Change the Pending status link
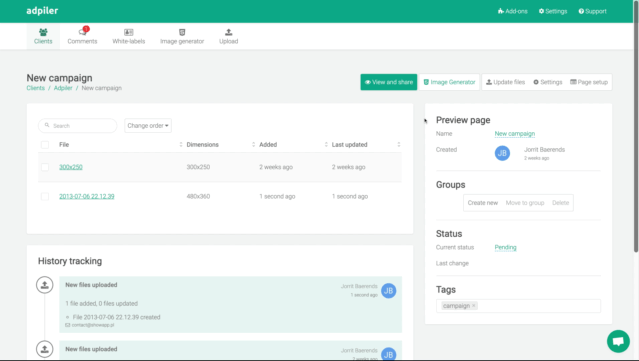Image resolution: width=639 pixels, height=361 pixels. [x=505, y=247]
